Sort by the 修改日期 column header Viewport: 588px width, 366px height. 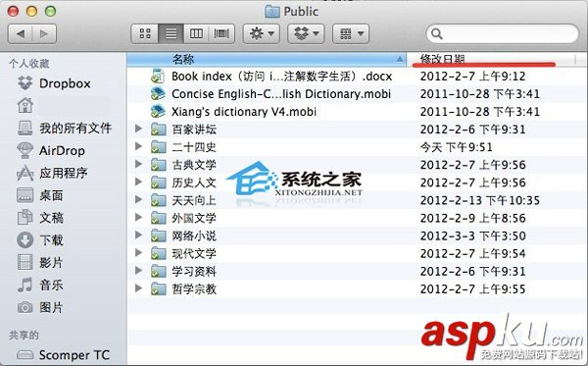491,59
